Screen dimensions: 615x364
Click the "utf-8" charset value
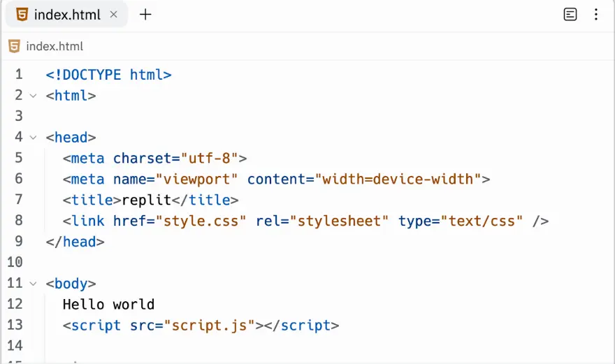[210, 159]
